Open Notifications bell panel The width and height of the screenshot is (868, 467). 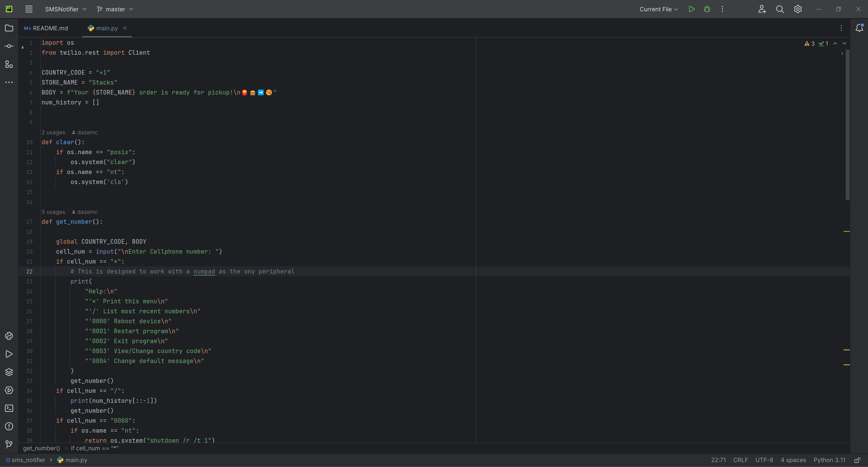(859, 28)
